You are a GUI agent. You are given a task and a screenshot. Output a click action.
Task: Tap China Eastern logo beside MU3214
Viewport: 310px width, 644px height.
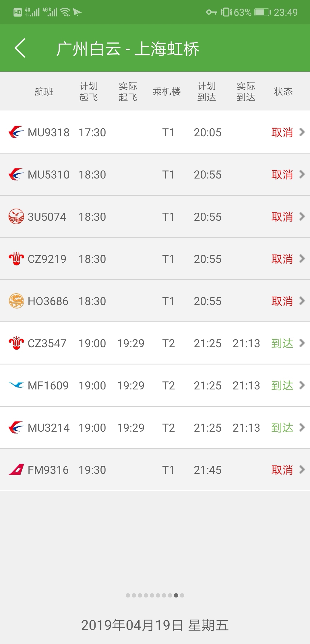coord(16,427)
